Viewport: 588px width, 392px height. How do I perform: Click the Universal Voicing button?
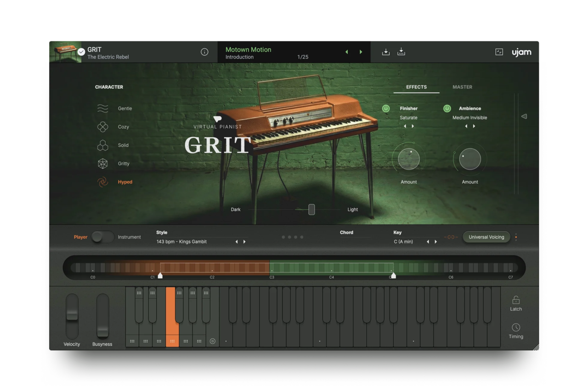click(486, 237)
